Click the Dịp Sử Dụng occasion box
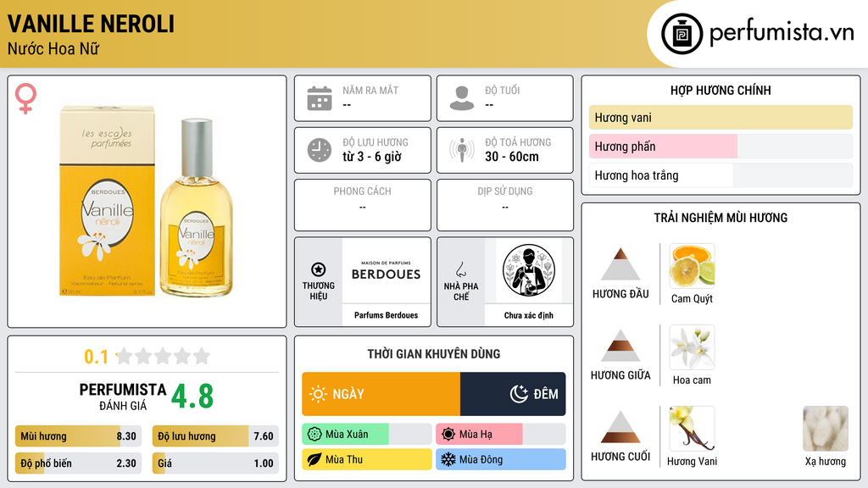The height and width of the screenshot is (488, 868). click(505, 205)
